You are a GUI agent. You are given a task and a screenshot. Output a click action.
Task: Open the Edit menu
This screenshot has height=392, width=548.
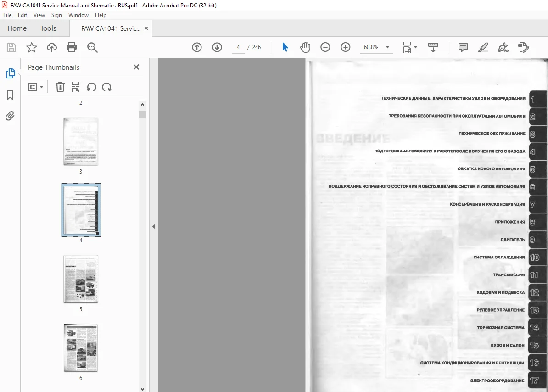click(22, 15)
